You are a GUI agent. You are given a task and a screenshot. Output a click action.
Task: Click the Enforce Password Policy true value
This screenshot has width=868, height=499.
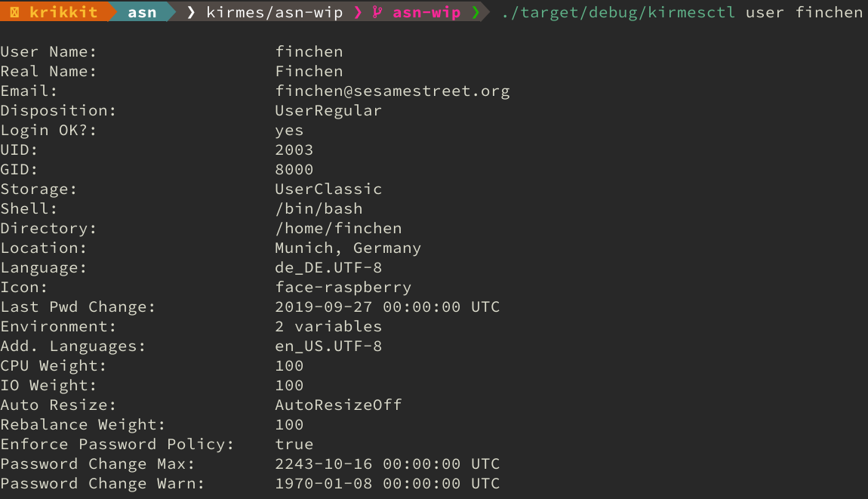point(294,445)
